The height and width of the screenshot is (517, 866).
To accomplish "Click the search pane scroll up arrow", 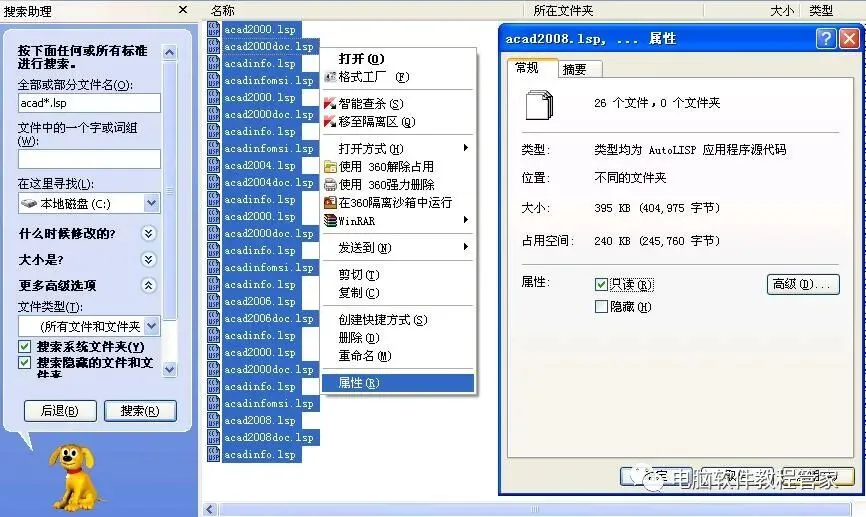I will 170,52.
